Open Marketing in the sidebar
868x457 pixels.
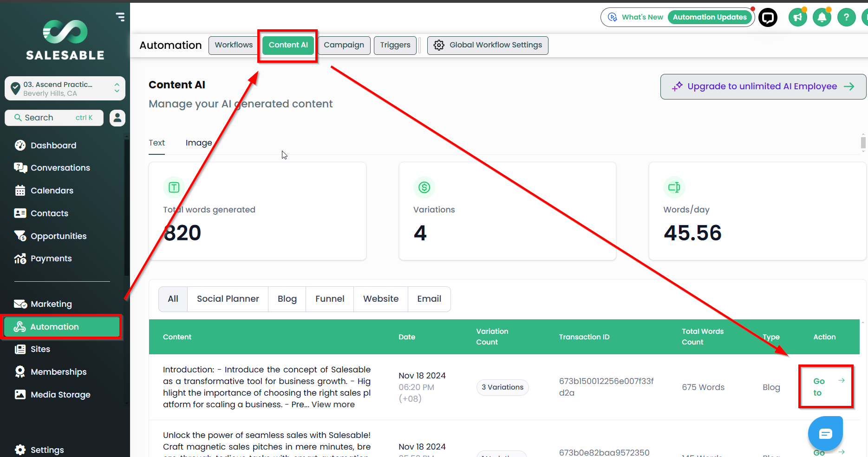(51, 304)
